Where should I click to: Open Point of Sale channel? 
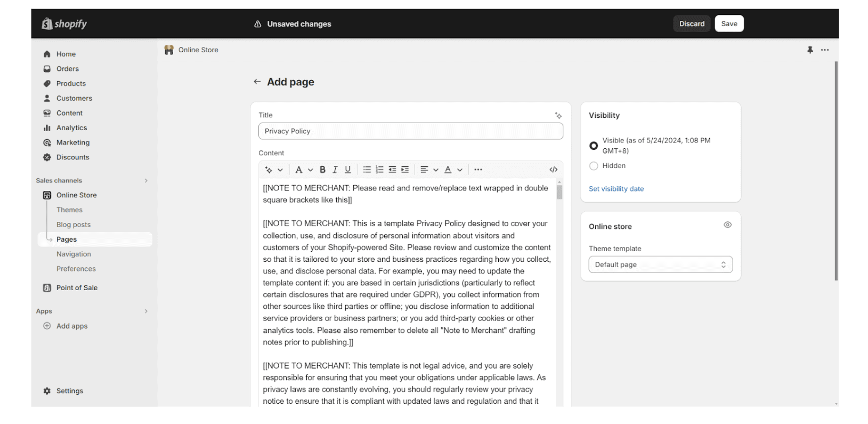coord(77,288)
